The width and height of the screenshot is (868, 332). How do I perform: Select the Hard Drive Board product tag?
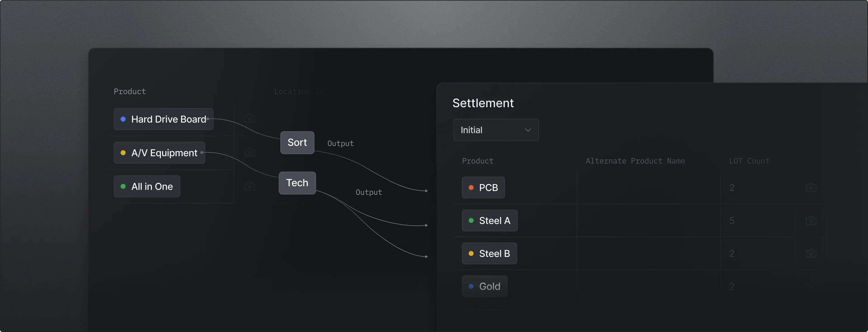pos(163,119)
